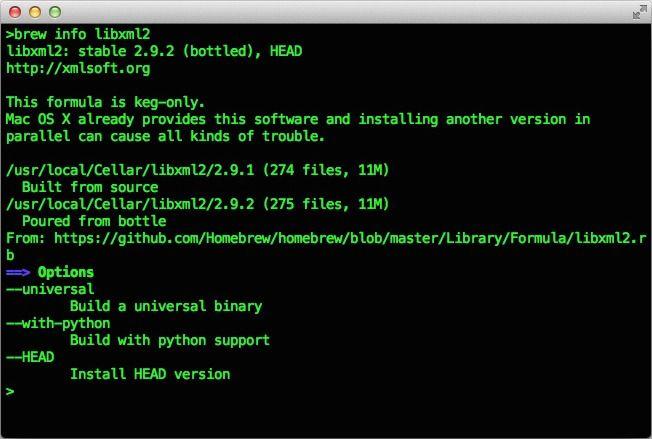The height and width of the screenshot is (439, 652).
Task: Click the blue ==> arrow before Options
Action: pyautogui.click(x=18, y=272)
